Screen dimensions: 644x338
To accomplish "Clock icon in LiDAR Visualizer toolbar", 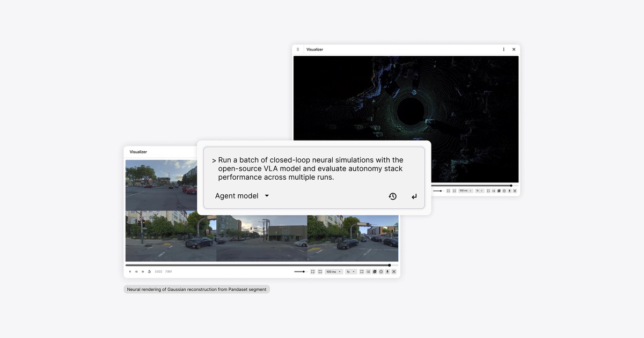I will (504, 190).
